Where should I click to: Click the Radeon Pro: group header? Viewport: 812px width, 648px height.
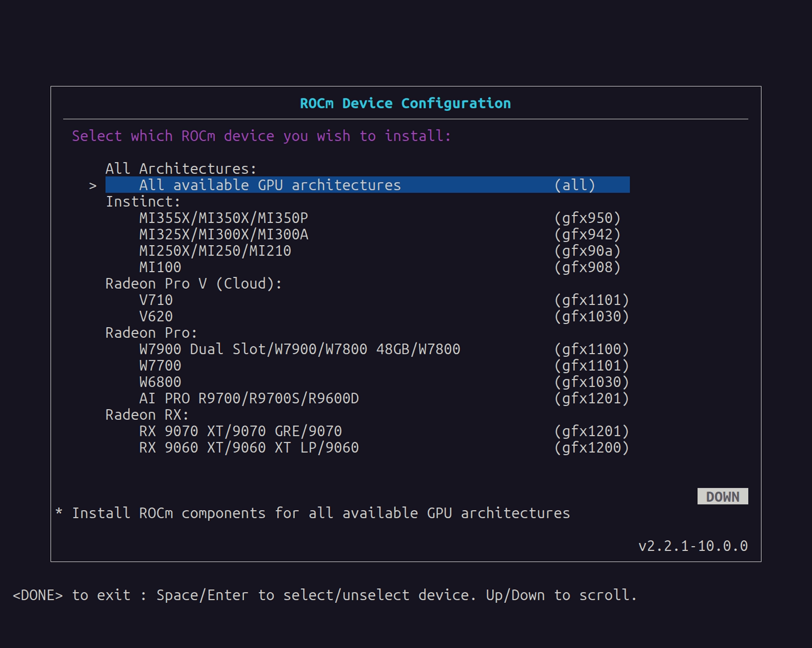click(x=151, y=333)
